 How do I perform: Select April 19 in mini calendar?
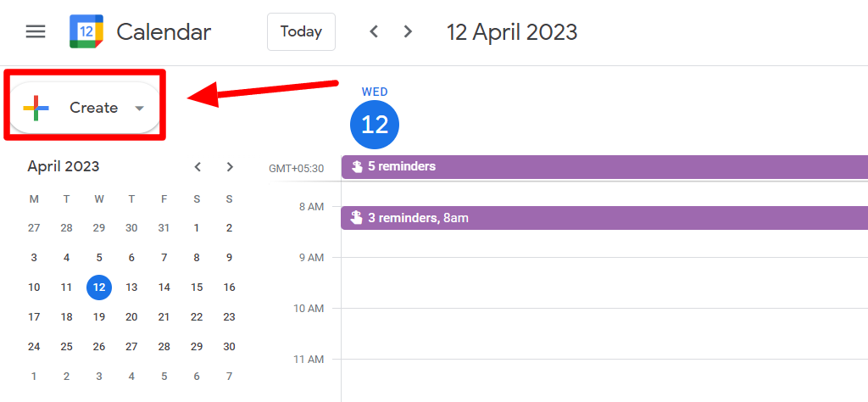pyautogui.click(x=99, y=317)
